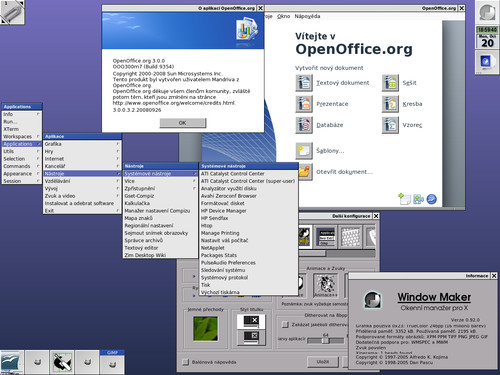
Task: Select the upper titlebar style option
Action: (251, 321)
